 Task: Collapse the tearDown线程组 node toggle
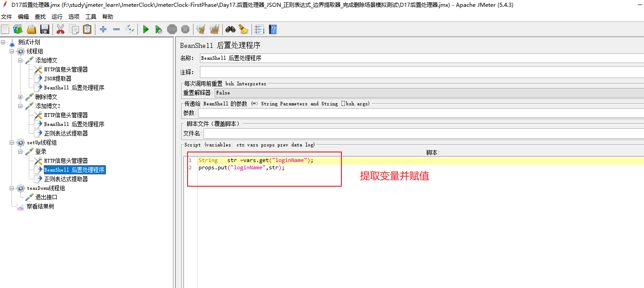click(12, 188)
